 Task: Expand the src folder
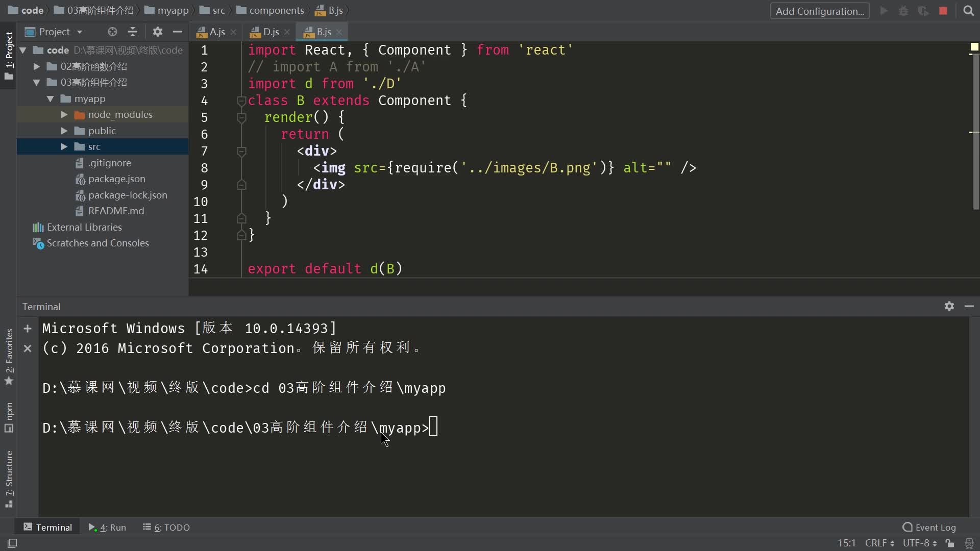(64, 147)
